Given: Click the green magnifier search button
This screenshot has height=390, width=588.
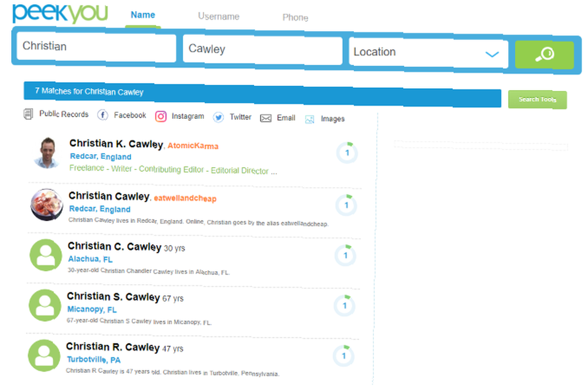Looking at the screenshot, I should [544, 55].
